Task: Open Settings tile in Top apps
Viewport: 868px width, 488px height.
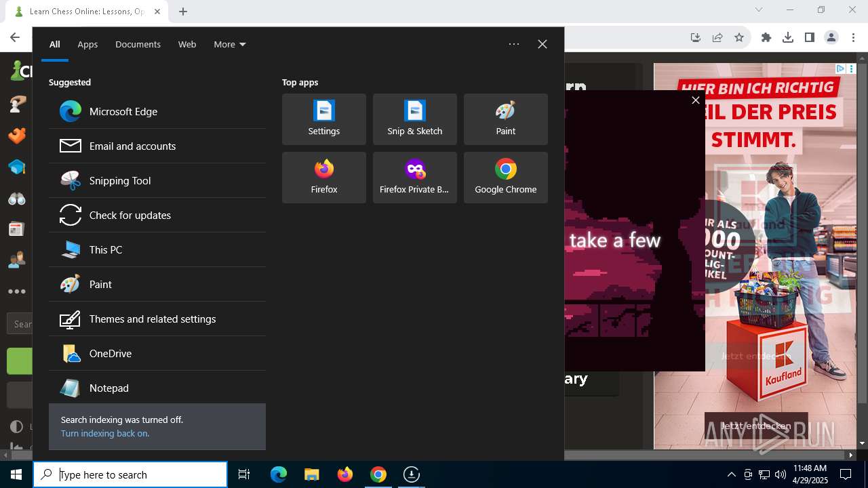Action: pyautogui.click(x=324, y=119)
